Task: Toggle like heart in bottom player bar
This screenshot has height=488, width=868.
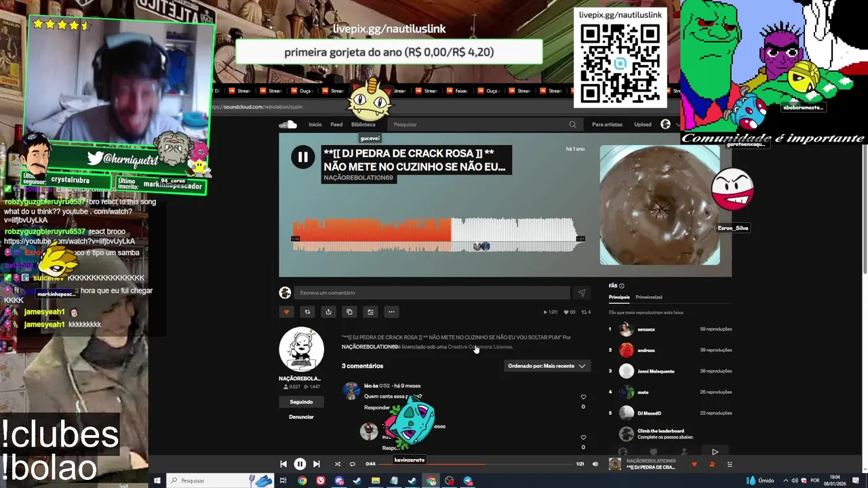Action: coord(694,464)
